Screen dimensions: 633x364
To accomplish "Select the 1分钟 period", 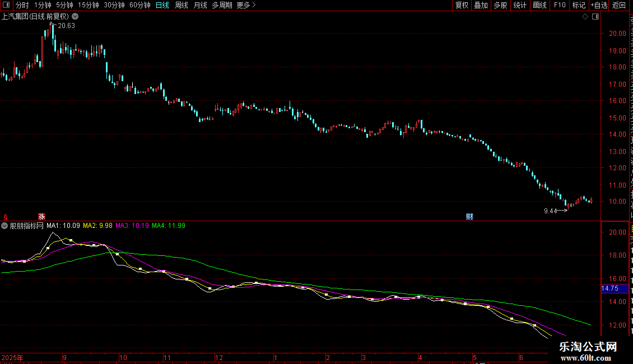I will (x=43, y=5).
